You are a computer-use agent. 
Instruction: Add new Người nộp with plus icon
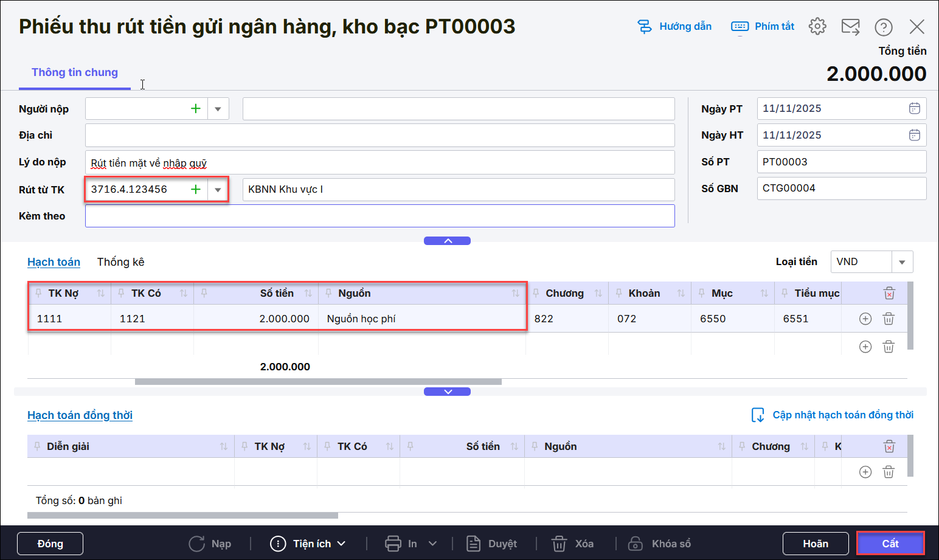pos(195,109)
